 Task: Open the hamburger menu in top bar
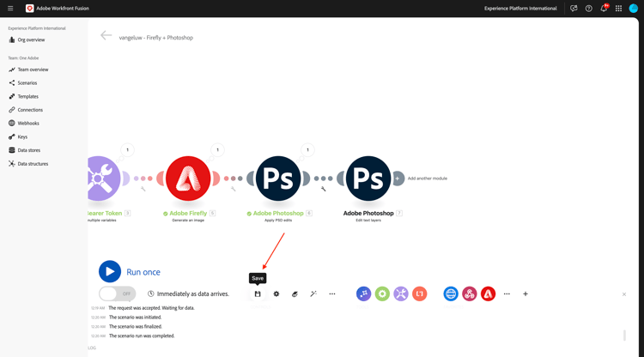coord(10,9)
